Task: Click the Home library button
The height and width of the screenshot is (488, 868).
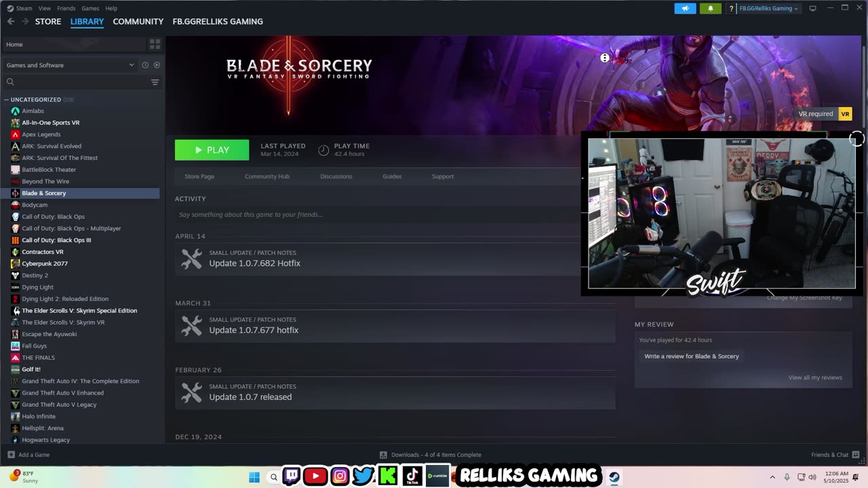Action: (x=74, y=44)
